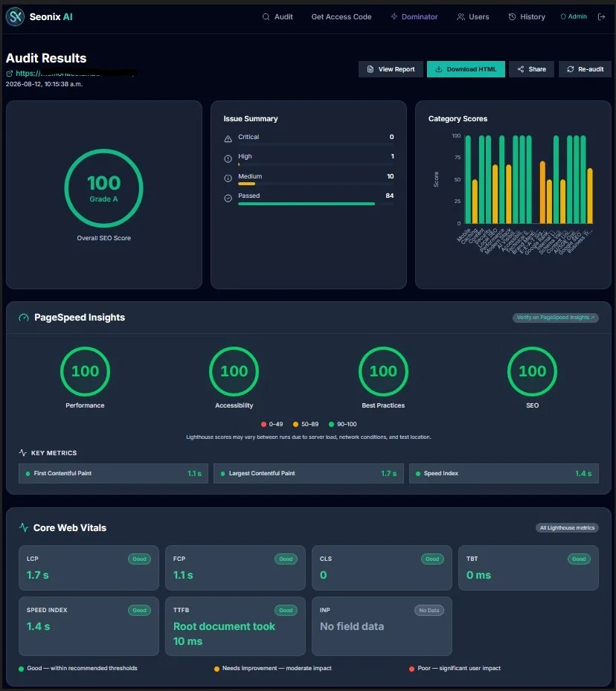The width and height of the screenshot is (616, 691).
Task: Click the FCP 1.1 s card
Action: (x=235, y=568)
